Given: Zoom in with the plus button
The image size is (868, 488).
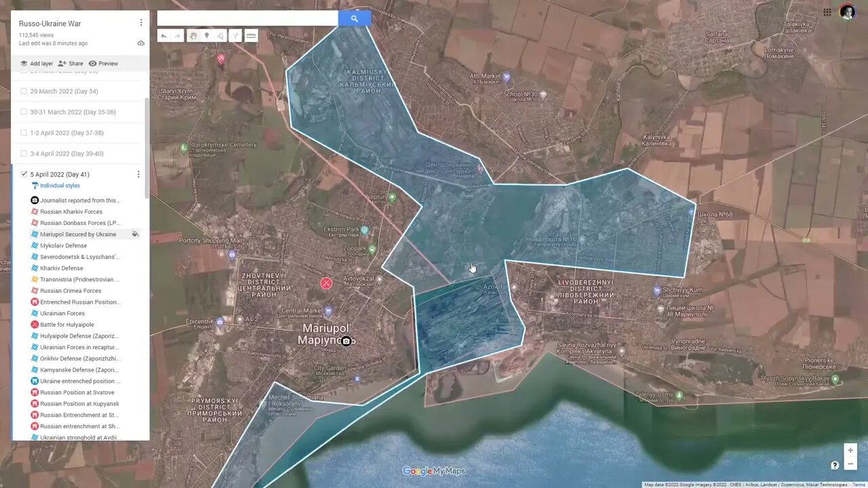Looking at the screenshot, I should tap(850, 451).
